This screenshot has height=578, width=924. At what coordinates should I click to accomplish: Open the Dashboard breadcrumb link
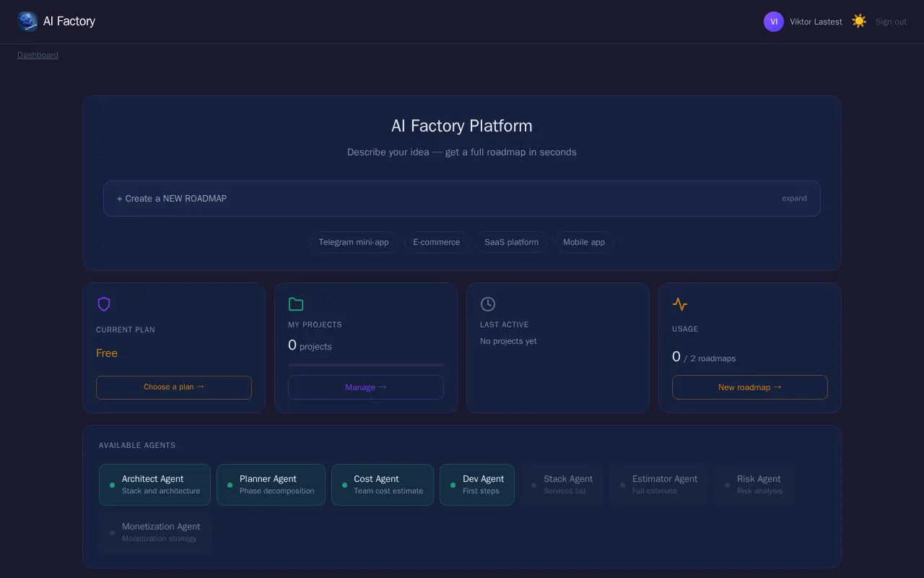(x=38, y=55)
